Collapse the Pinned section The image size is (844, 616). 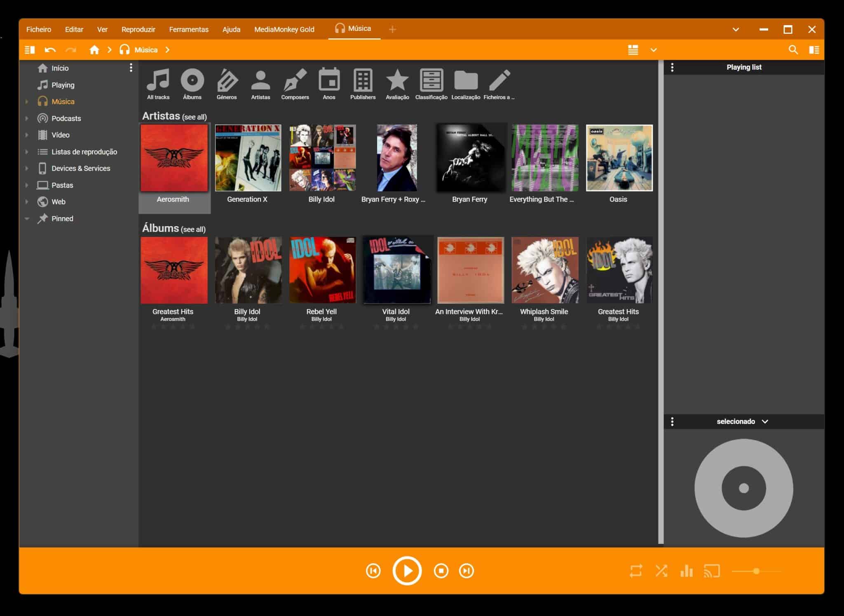click(27, 218)
